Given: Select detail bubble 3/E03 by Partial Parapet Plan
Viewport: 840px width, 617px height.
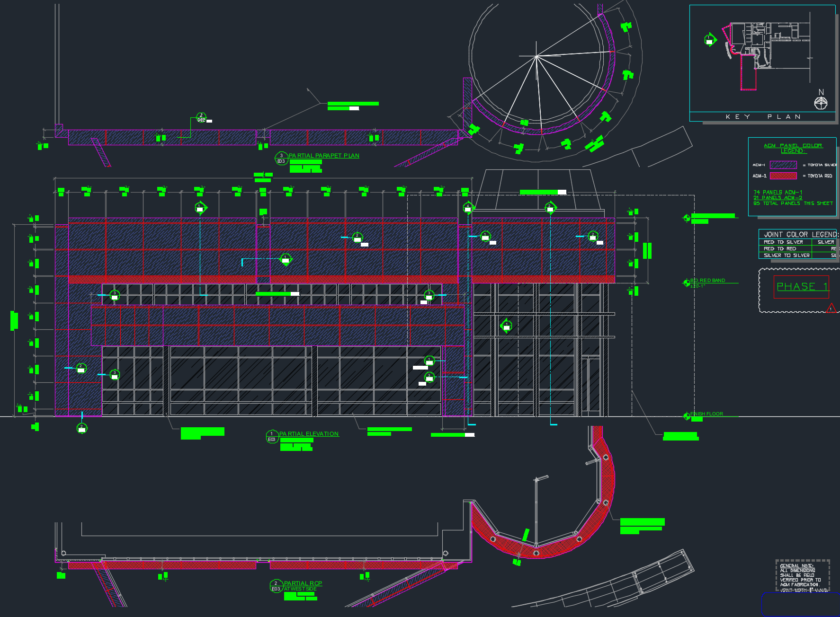Looking at the screenshot, I should (281, 159).
